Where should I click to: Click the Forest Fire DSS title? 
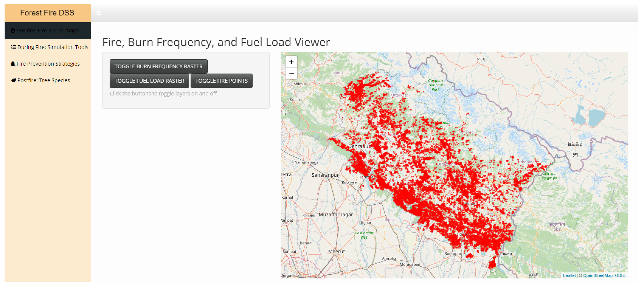[47, 13]
